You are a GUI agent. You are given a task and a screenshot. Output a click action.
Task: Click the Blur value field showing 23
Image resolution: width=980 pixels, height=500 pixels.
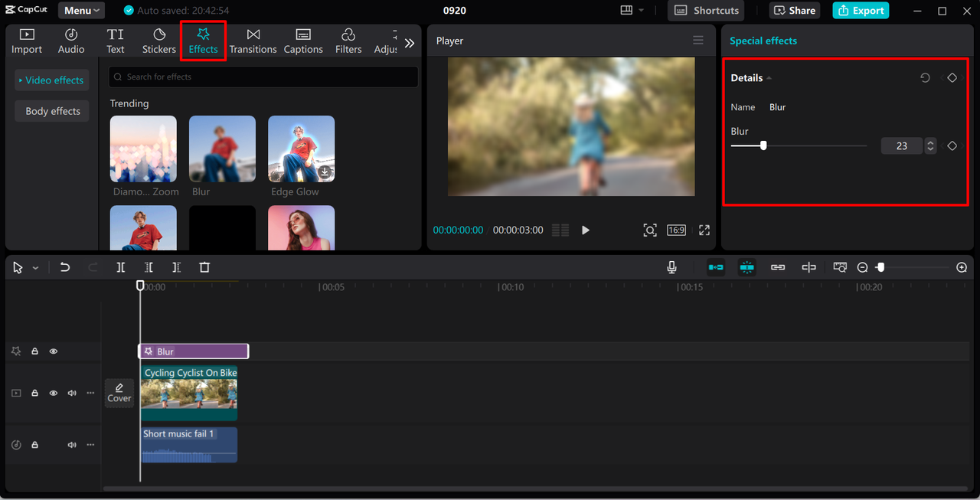pos(901,145)
